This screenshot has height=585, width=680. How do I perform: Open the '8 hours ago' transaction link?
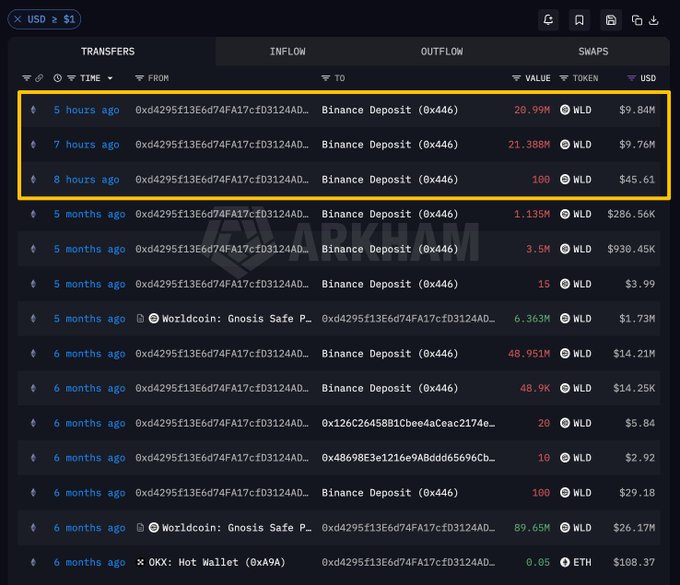coord(86,180)
